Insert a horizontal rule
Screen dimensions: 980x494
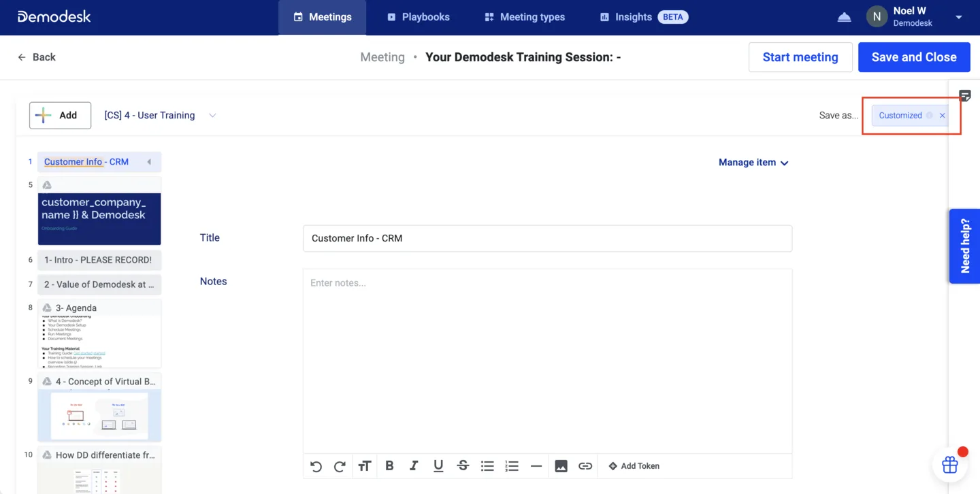pyautogui.click(x=536, y=466)
